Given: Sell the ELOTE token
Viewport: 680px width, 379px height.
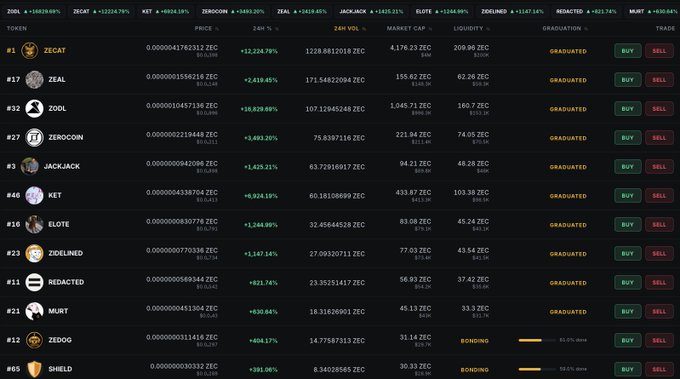Looking at the screenshot, I should (x=659, y=225).
